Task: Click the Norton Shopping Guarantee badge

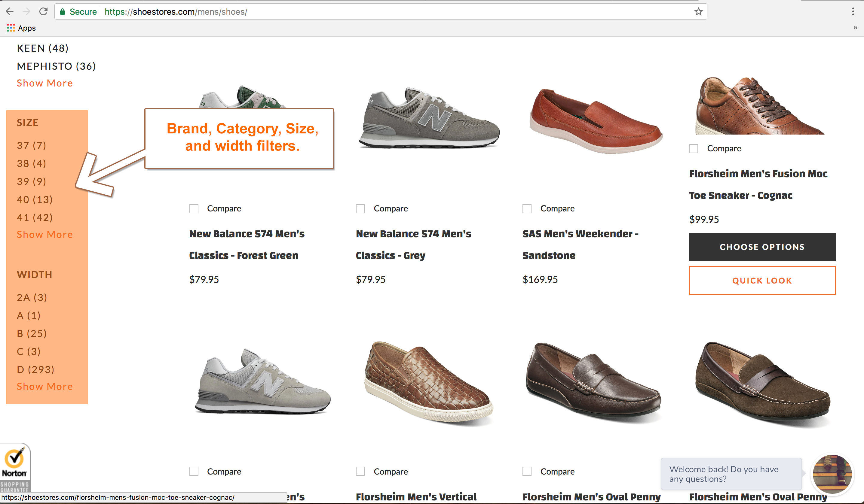Action: pos(15,468)
